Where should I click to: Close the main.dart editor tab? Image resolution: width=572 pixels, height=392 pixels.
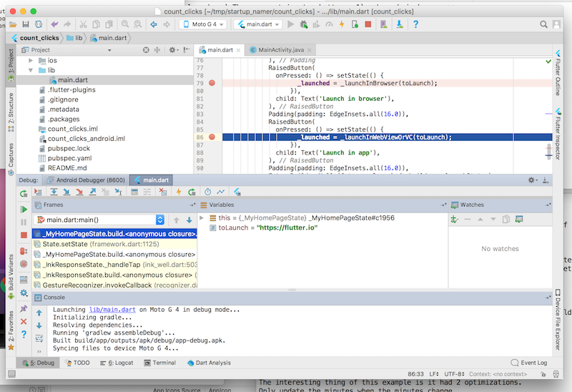(238, 50)
